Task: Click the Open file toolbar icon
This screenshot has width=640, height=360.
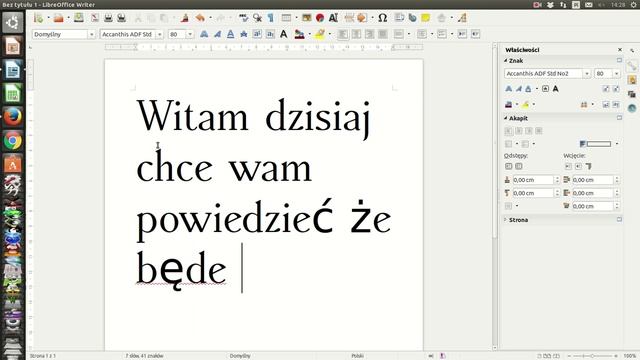Action: tap(58, 18)
